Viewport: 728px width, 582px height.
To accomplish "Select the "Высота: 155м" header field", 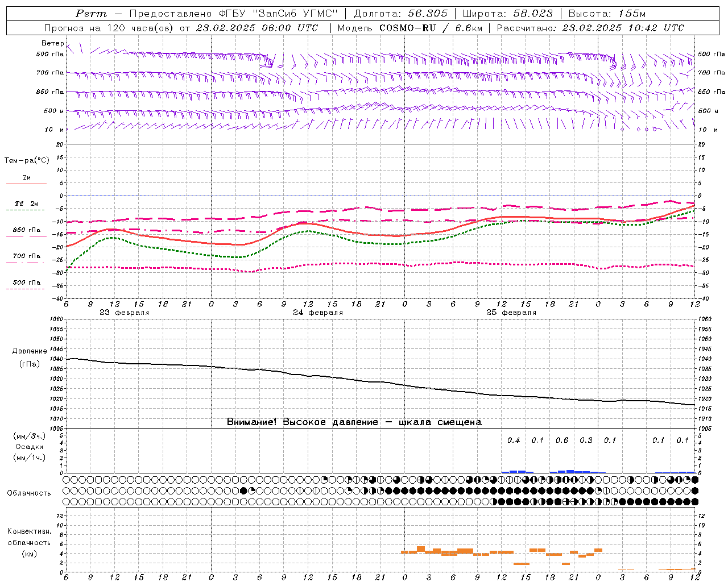I will click(x=607, y=14).
